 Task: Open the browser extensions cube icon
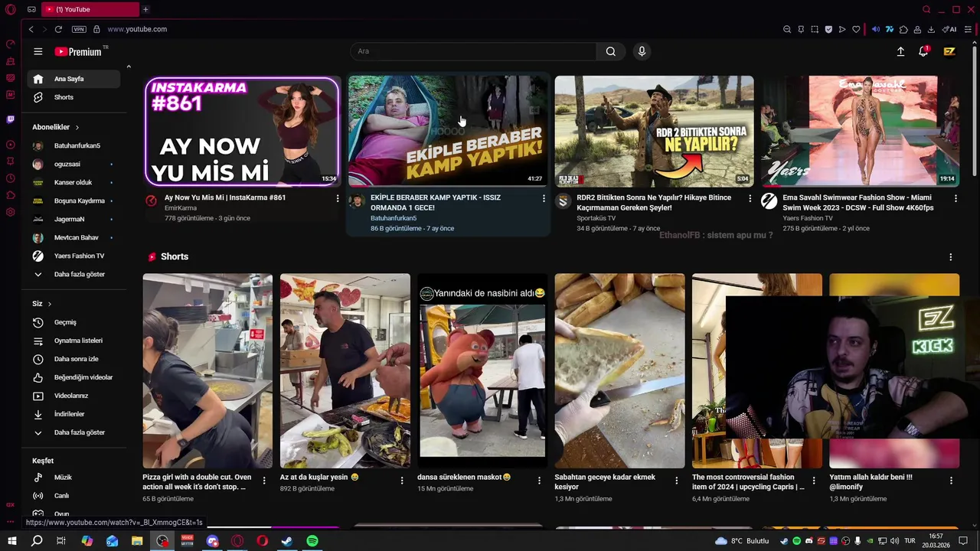coord(903,29)
